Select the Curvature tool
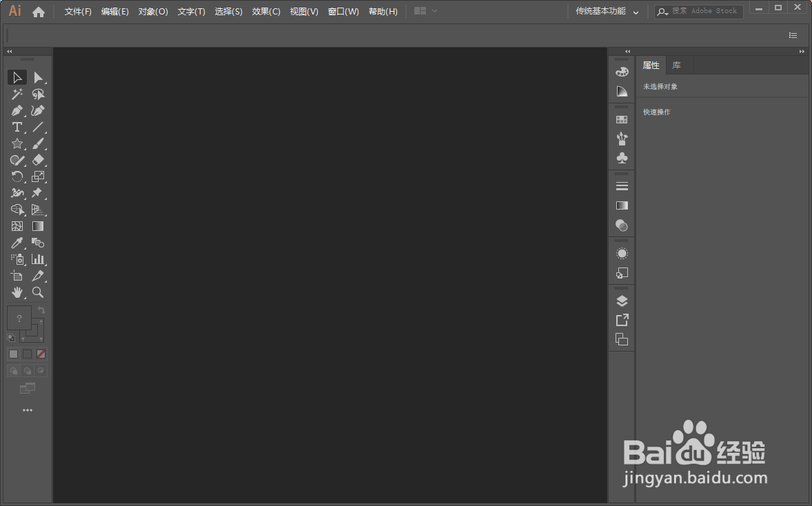 pyautogui.click(x=38, y=111)
